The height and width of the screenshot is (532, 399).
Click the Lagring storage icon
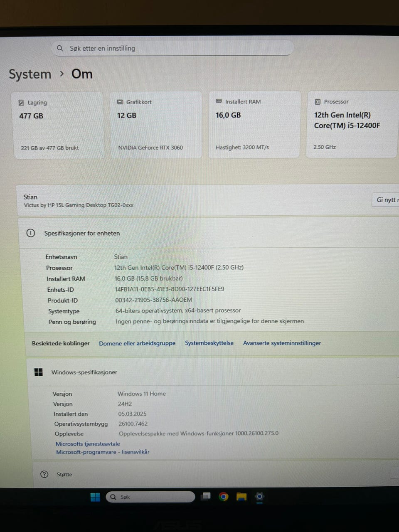tap(21, 103)
